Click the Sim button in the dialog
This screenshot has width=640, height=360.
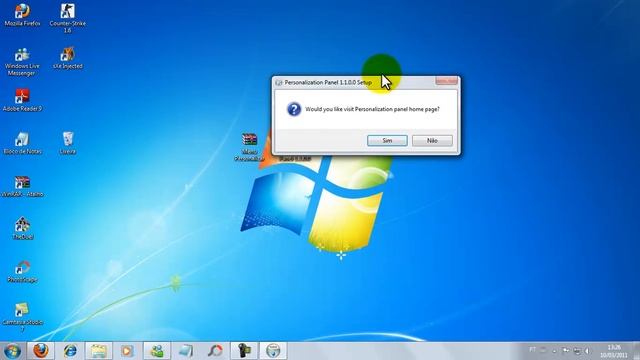387,140
